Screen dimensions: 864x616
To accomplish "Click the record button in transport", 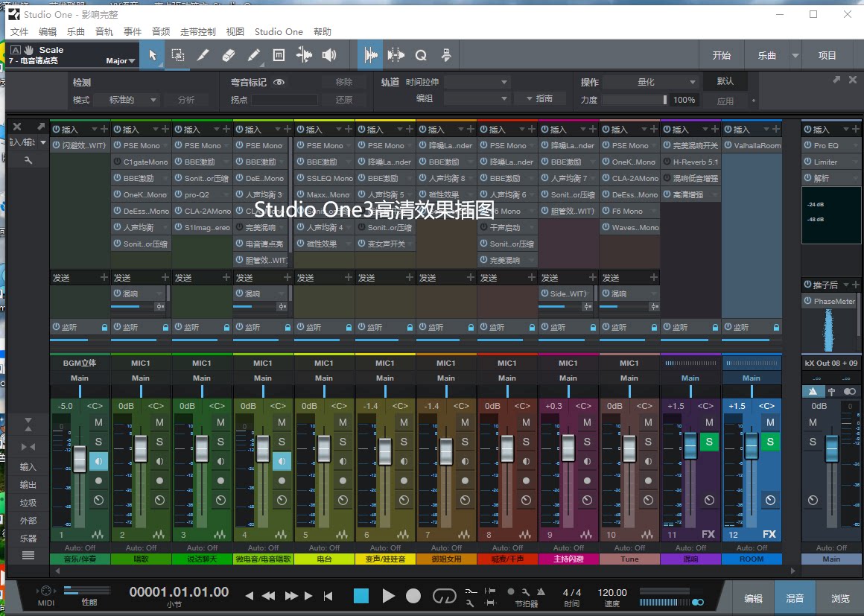I will [x=413, y=596].
